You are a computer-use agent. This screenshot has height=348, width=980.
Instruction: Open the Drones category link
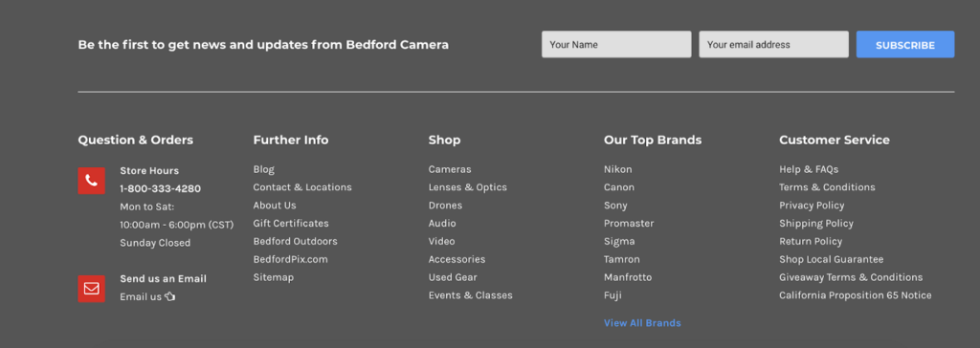click(x=445, y=206)
